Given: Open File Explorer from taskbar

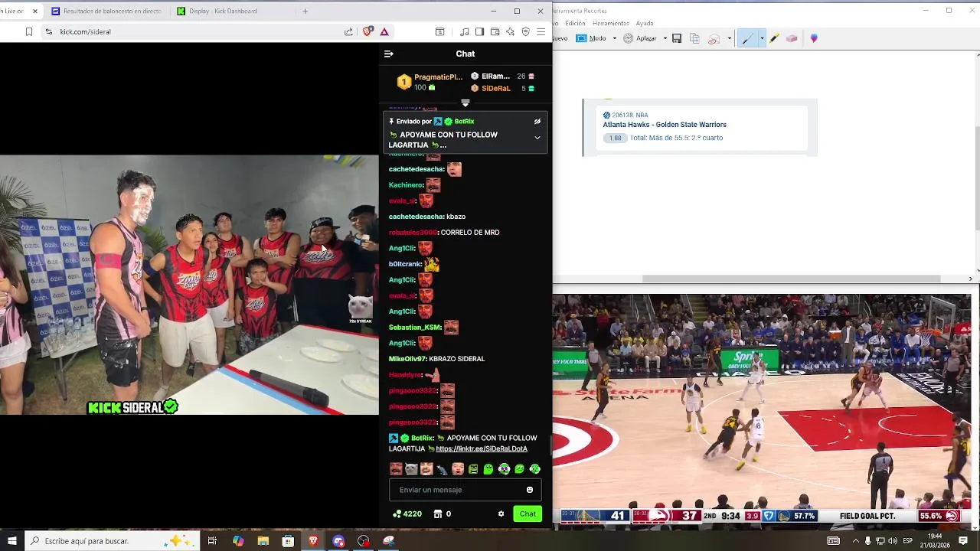Looking at the screenshot, I should pos(263,541).
